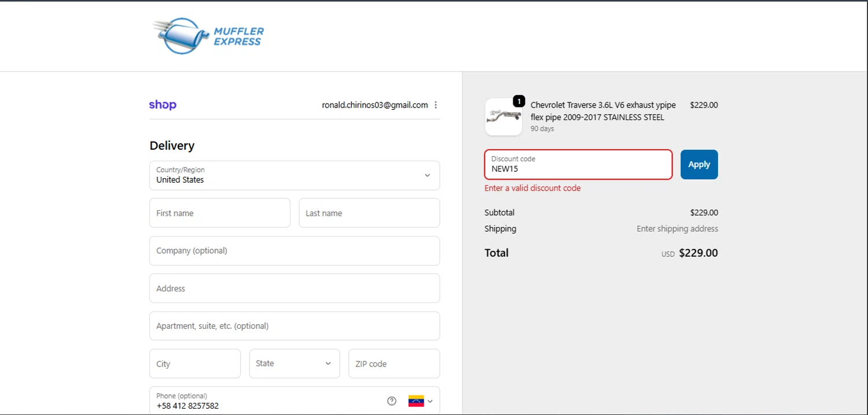Image resolution: width=868 pixels, height=415 pixels.
Task: Click the Total amount $229.00
Action: (698, 253)
